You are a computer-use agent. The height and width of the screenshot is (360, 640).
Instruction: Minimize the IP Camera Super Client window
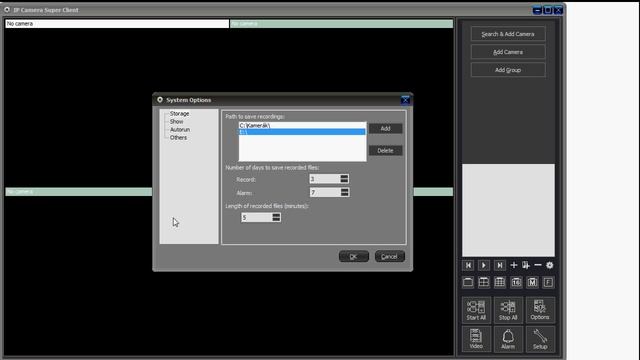(x=537, y=10)
